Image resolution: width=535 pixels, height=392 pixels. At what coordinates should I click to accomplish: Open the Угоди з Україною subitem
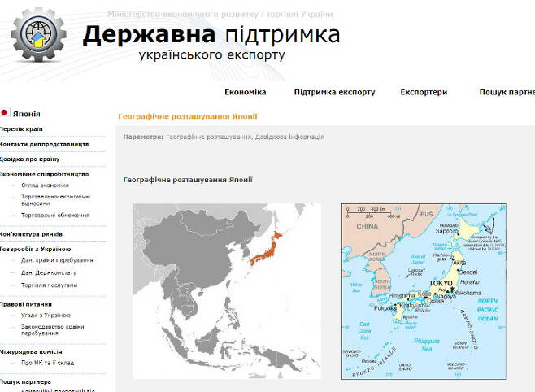point(46,316)
